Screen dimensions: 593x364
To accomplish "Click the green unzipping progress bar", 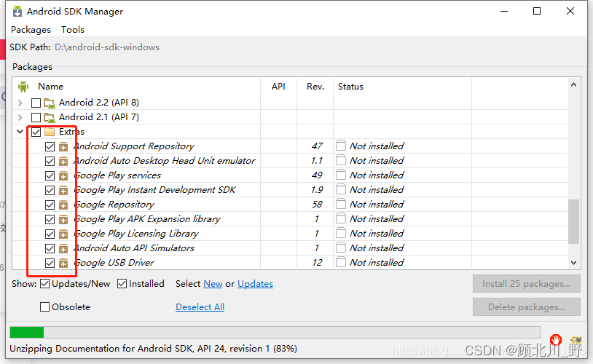I will tap(27, 332).
